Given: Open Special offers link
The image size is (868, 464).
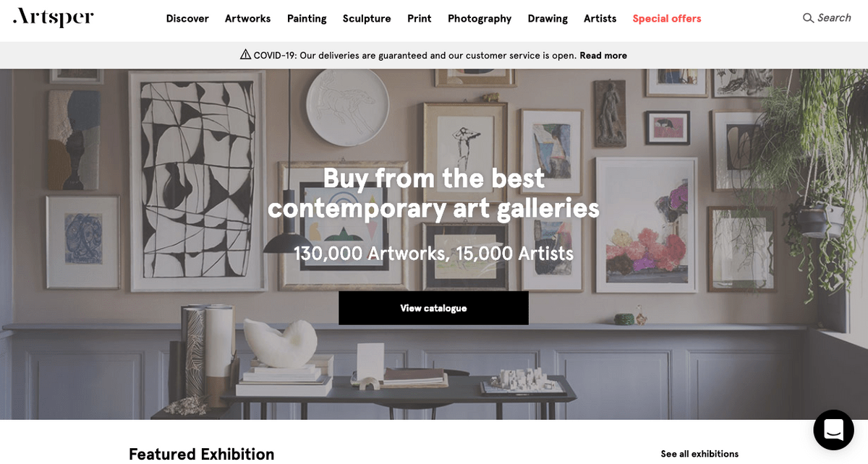Looking at the screenshot, I should [x=667, y=19].
